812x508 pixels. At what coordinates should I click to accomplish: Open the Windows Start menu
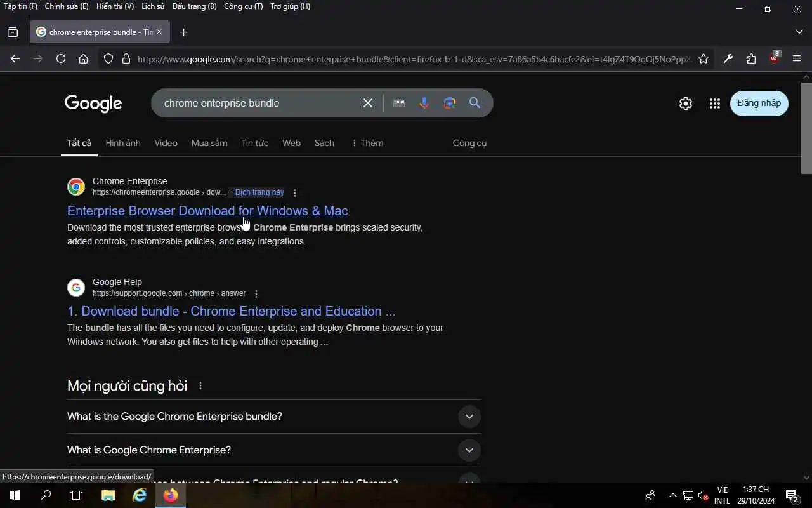point(15,495)
